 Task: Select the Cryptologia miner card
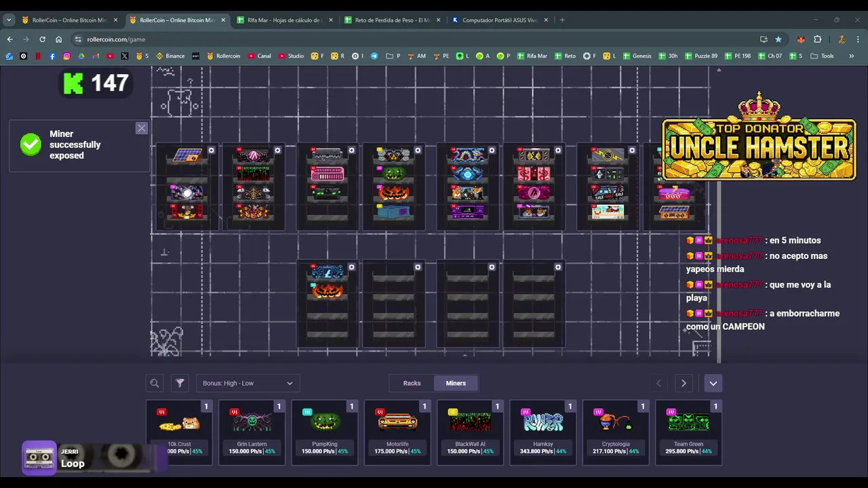(x=616, y=432)
